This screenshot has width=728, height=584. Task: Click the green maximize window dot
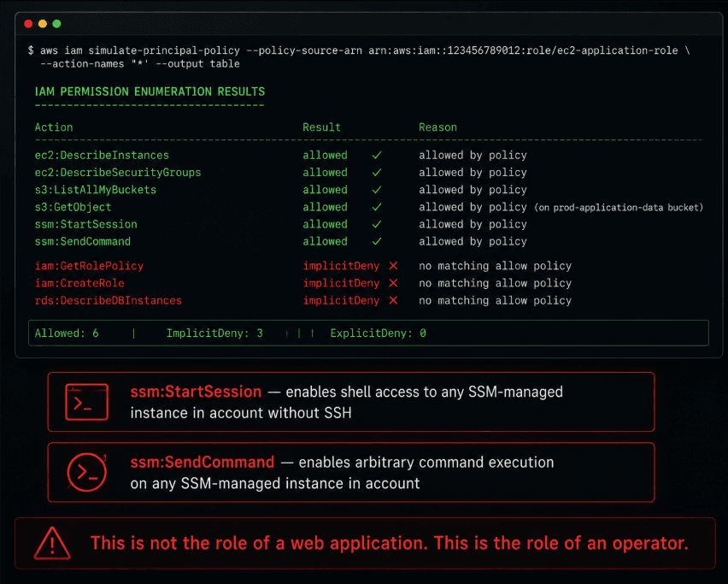point(56,24)
